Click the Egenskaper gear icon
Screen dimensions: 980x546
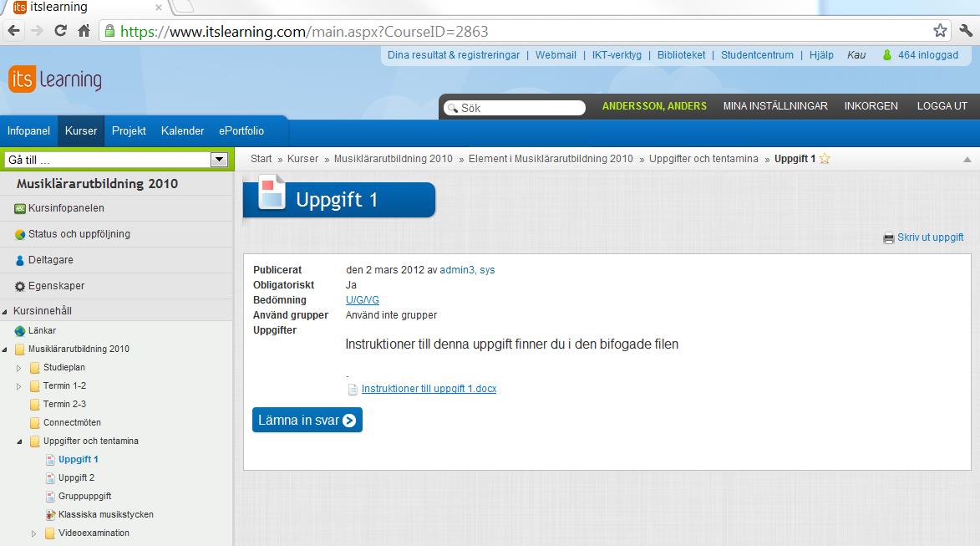click(x=20, y=287)
